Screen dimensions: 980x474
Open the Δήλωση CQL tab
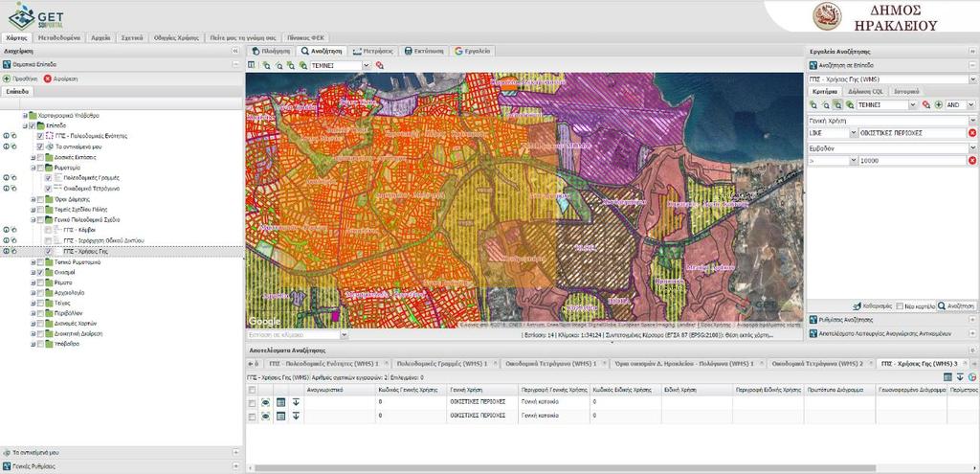pos(865,92)
